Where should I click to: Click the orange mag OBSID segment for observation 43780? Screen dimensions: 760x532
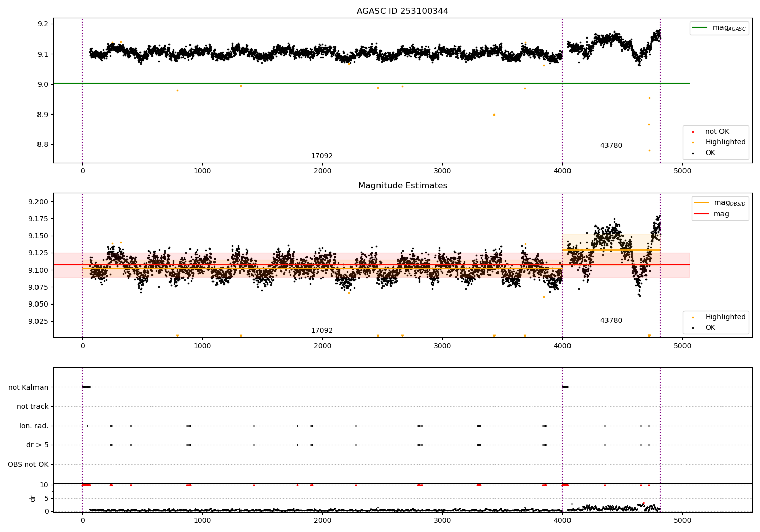(612, 250)
